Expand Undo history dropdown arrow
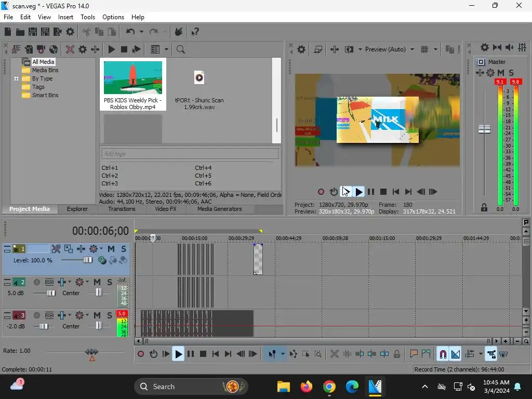Viewport: 532px width, 399px height. tap(141, 32)
